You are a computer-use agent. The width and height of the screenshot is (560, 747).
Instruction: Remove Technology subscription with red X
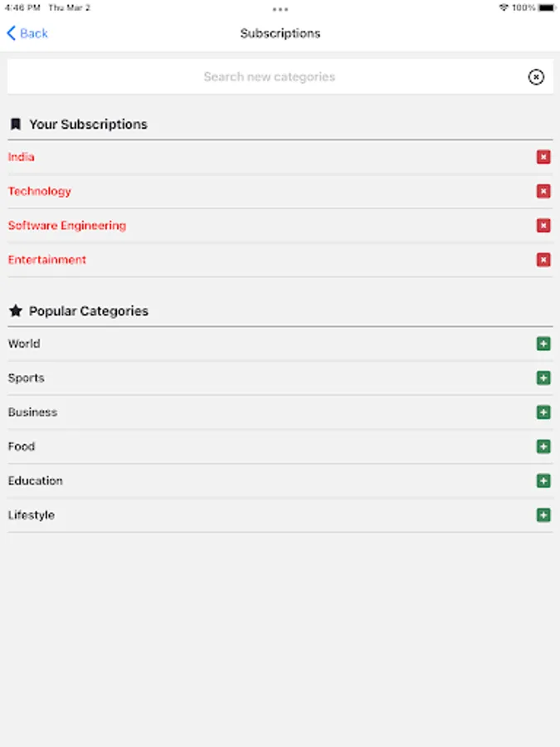coord(543,192)
